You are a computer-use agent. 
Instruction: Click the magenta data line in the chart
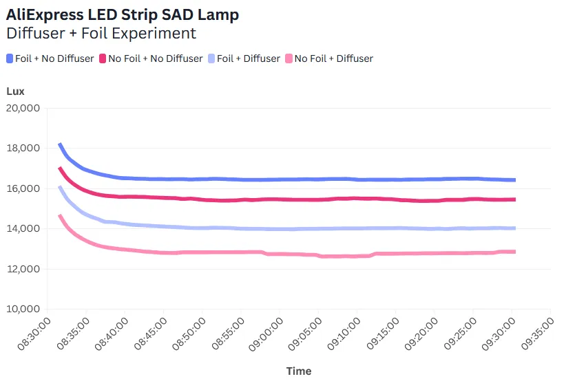(275, 199)
